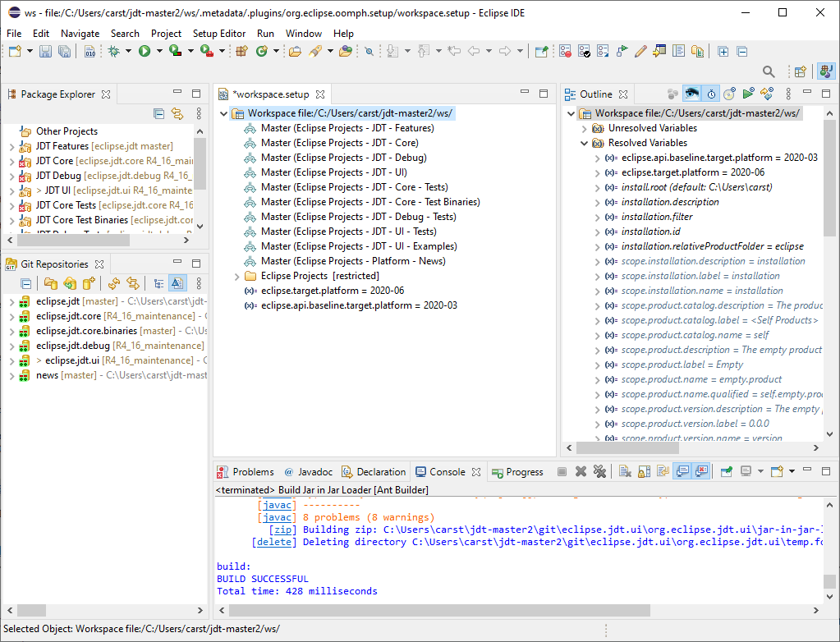Click the Collapse All minus icon in toolbar
Viewport: 840px width, 642px height.
click(742, 52)
